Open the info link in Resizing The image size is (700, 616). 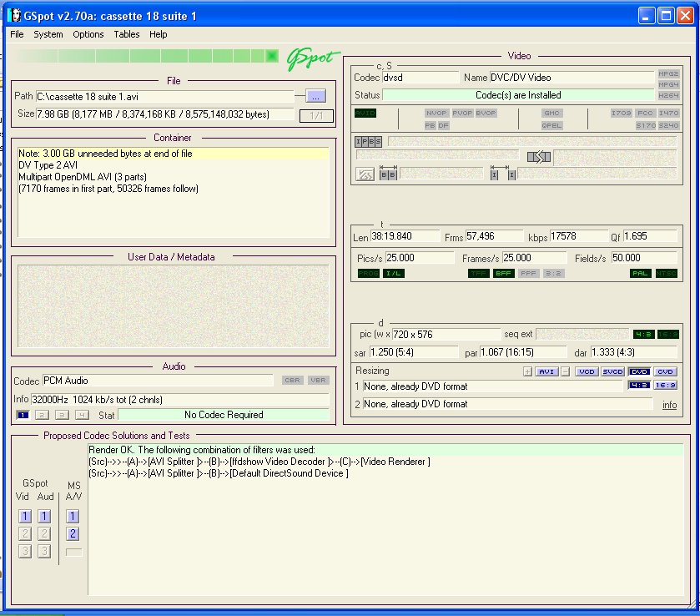coord(669,405)
